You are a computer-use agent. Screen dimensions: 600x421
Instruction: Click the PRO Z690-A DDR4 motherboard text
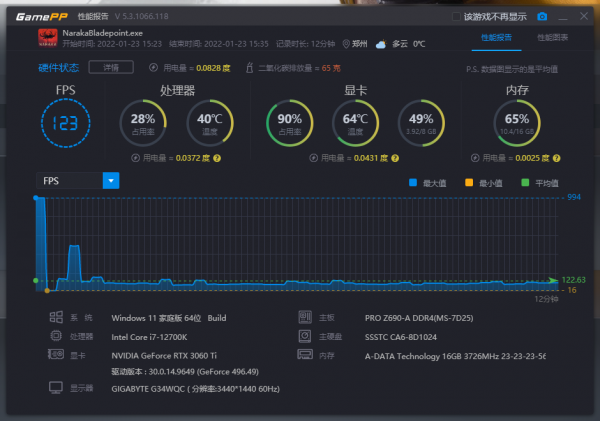tap(419, 318)
